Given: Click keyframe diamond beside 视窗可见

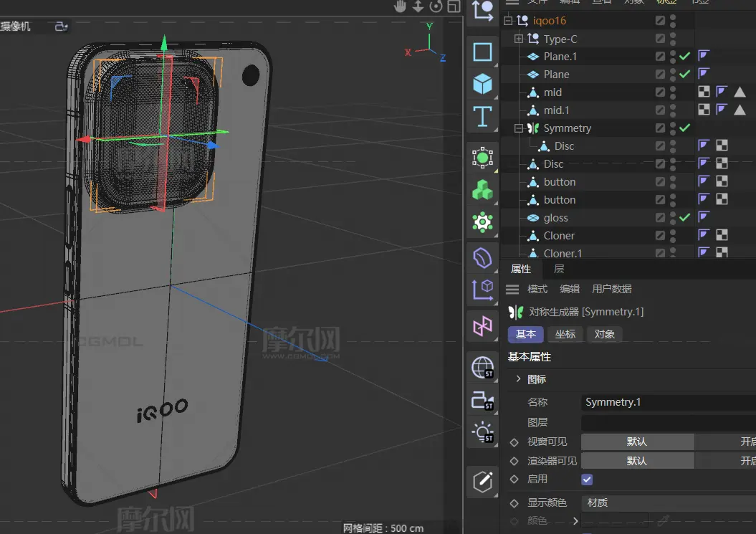Looking at the screenshot, I should (514, 442).
